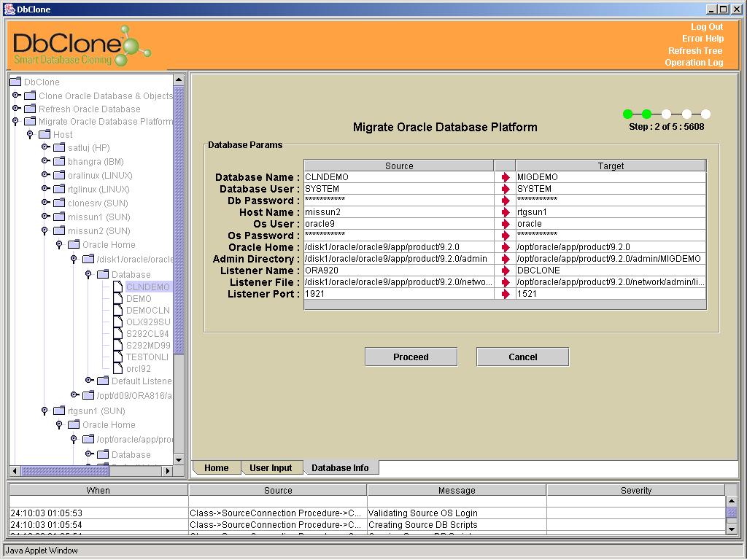Expand the /opt/d09/ORA816 home node
Screen dimensions: 747x560
tap(75, 394)
